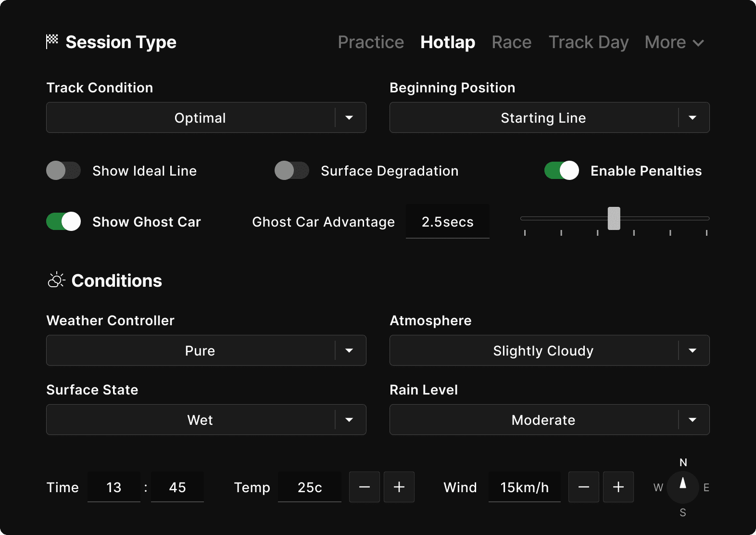Click the weather Conditions icon
The image size is (756, 535).
pyautogui.click(x=56, y=280)
